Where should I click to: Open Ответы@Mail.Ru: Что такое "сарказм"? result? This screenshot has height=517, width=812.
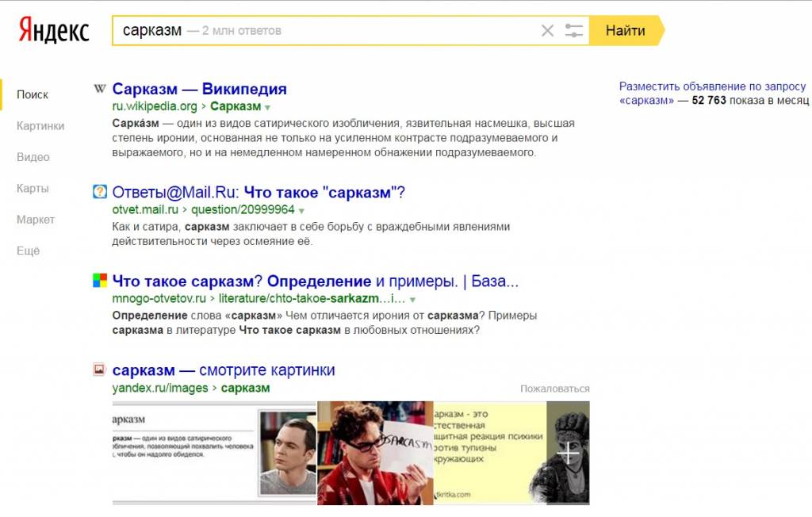(259, 192)
